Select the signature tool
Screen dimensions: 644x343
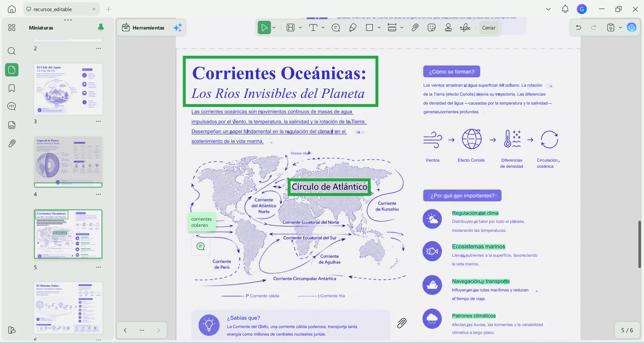(x=465, y=27)
